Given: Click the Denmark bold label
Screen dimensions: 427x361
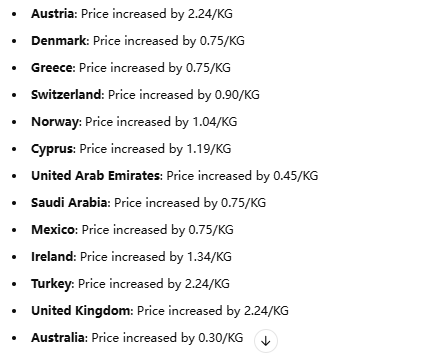Looking at the screenshot, I should click(x=59, y=41).
